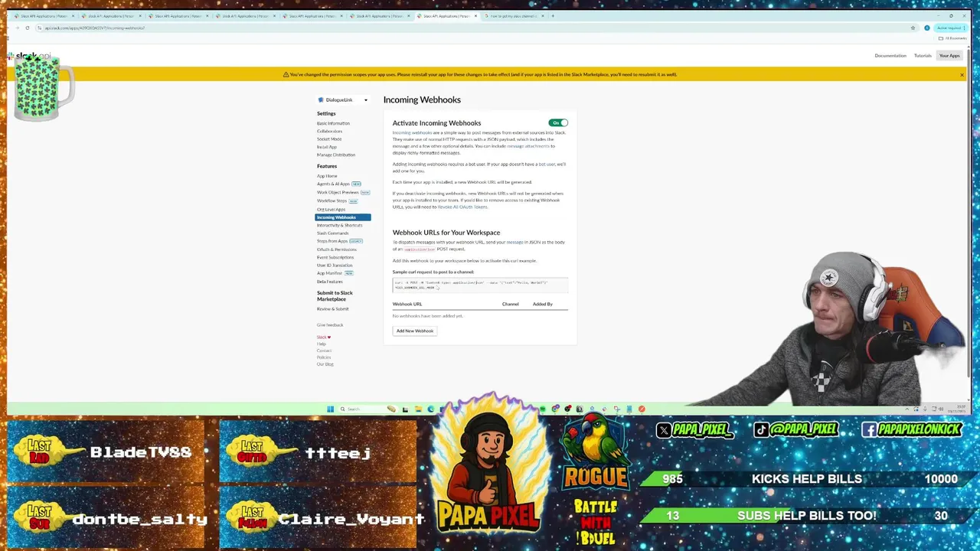
Task: Open Manage Distribution page
Action: [336, 155]
